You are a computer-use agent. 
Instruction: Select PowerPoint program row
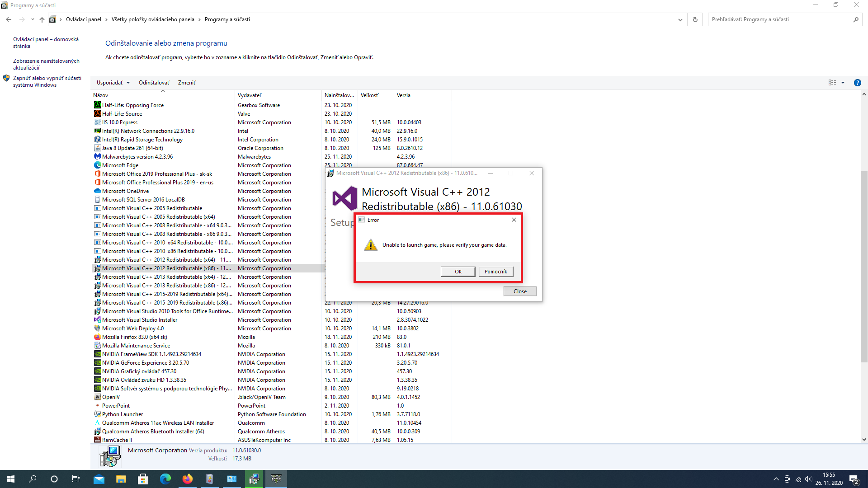[x=272, y=406]
